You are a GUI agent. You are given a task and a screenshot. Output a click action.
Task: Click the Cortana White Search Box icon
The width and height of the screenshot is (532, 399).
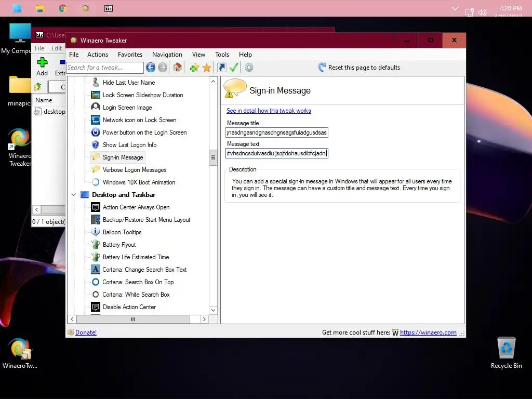coord(96,295)
